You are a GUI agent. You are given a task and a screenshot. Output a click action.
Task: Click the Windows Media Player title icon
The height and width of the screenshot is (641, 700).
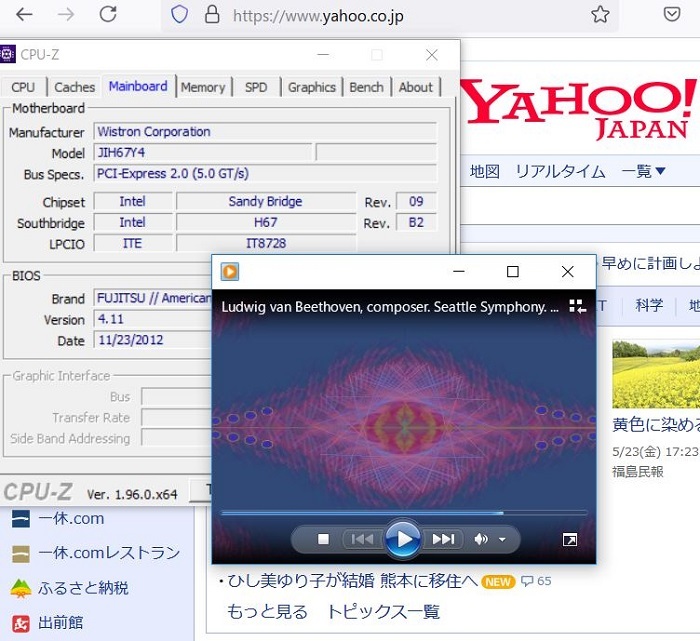point(229,272)
